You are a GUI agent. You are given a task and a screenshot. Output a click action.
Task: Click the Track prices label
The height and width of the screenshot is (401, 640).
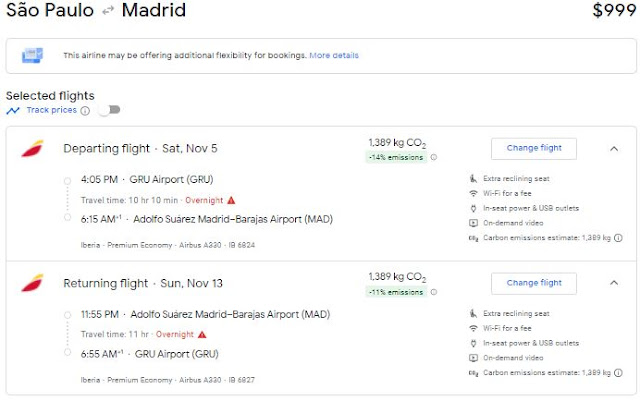click(x=51, y=110)
